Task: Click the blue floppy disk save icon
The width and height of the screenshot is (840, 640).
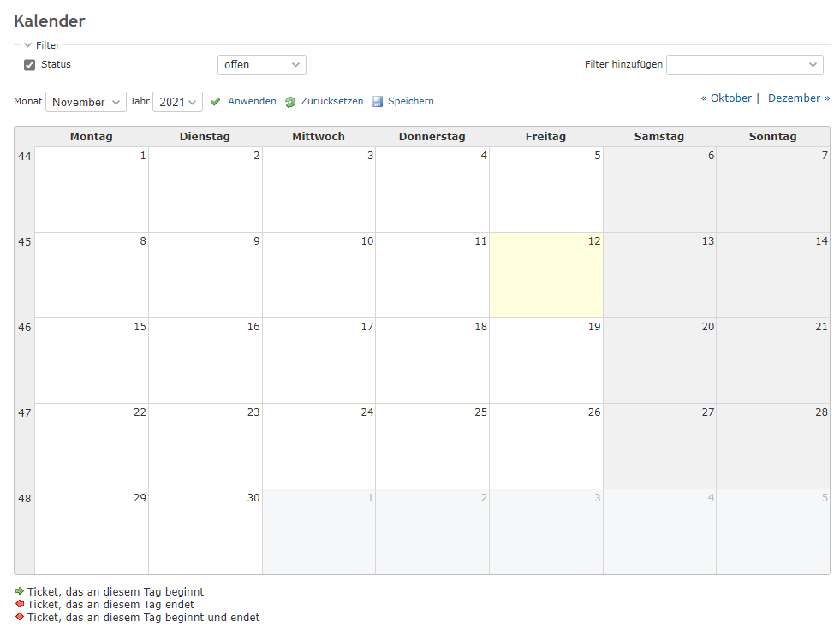Action: pyautogui.click(x=377, y=102)
